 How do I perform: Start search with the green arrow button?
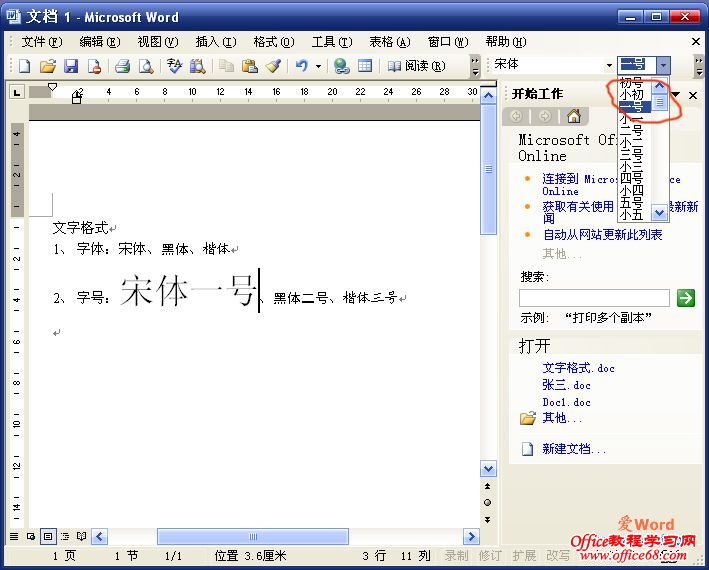685,298
